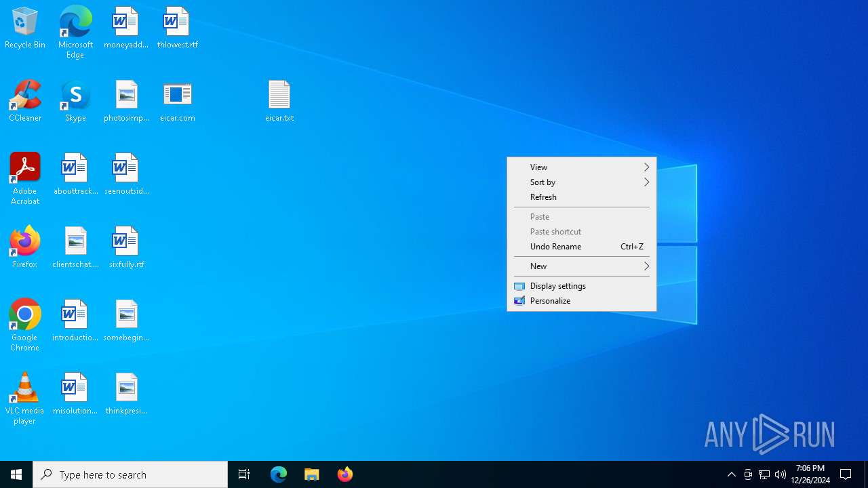This screenshot has height=488, width=868.
Task: Select the sixfully.rtf file icon
Action: click(126, 248)
